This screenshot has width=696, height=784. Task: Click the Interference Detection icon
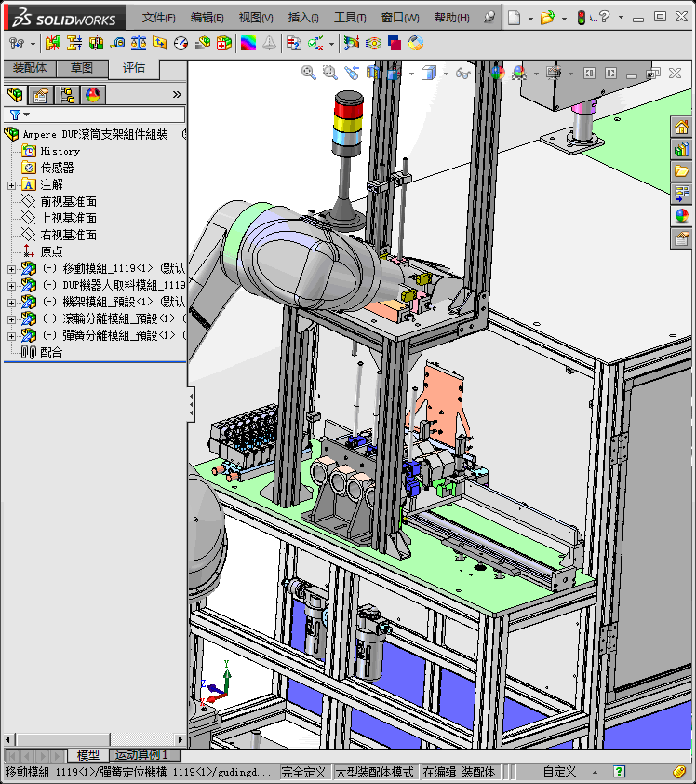click(x=52, y=44)
